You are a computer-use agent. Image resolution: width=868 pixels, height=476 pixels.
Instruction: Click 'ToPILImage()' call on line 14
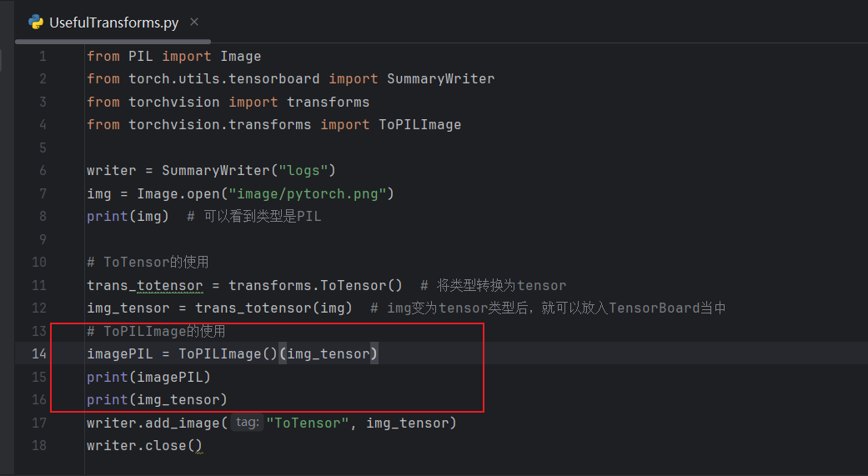pyautogui.click(x=228, y=354)
